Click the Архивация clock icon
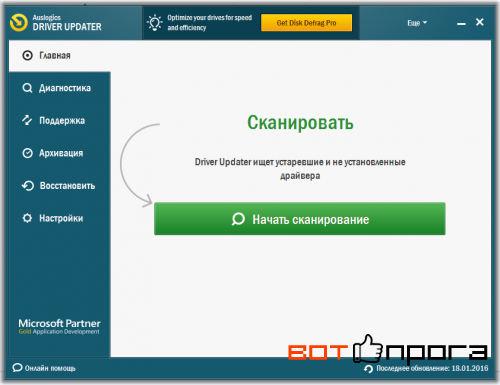This screenshot has width=500, height=385. point(27,153)
